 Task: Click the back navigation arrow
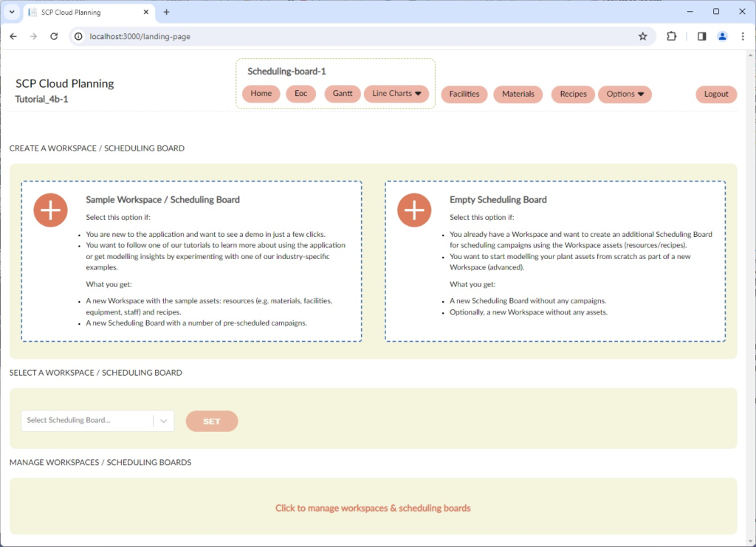coord(13,36)
